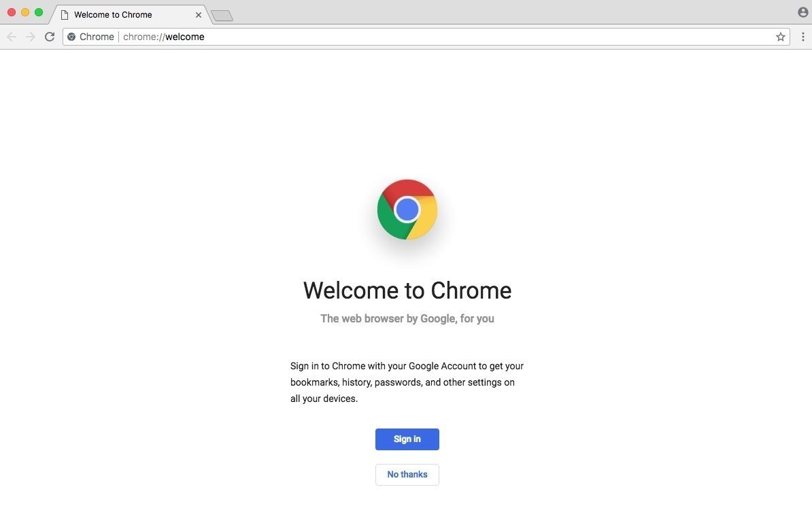Open the browser profile avatar

(x=802, y=12)
